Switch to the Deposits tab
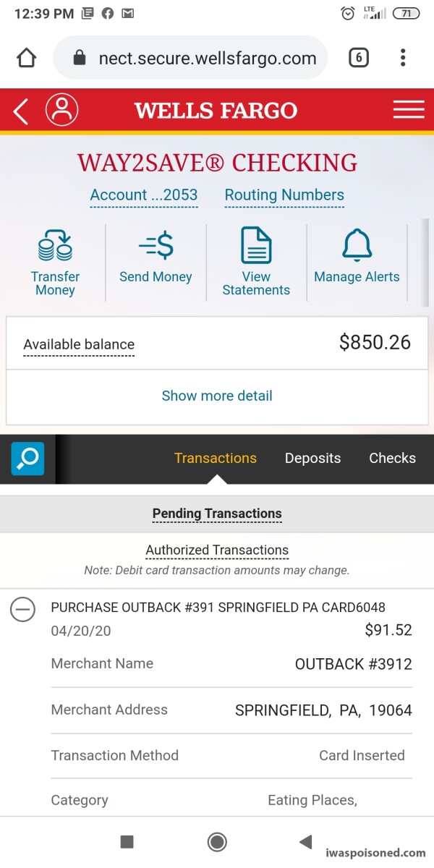This screenshot has height=868, width=434. [x=312, y=458]
